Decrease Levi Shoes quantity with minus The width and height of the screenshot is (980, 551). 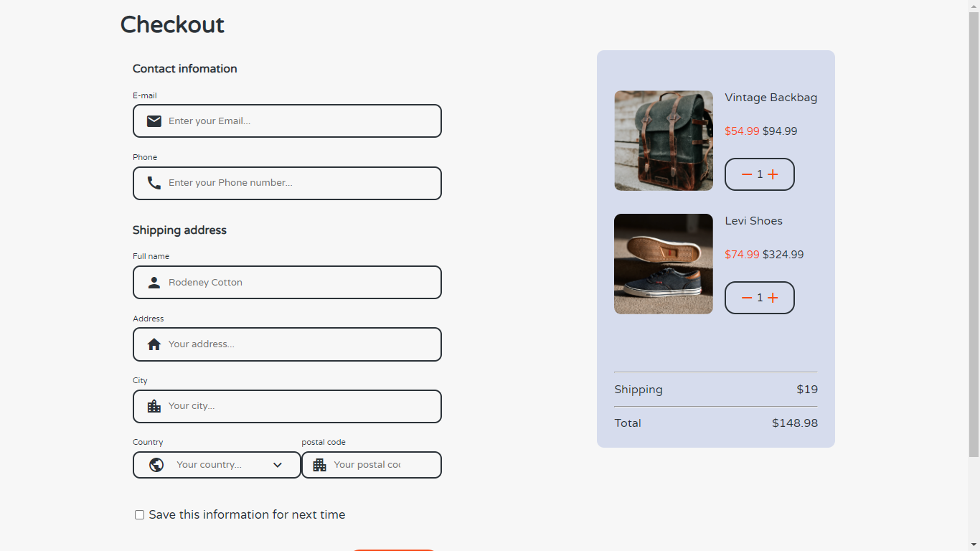(x=747, y=298)
